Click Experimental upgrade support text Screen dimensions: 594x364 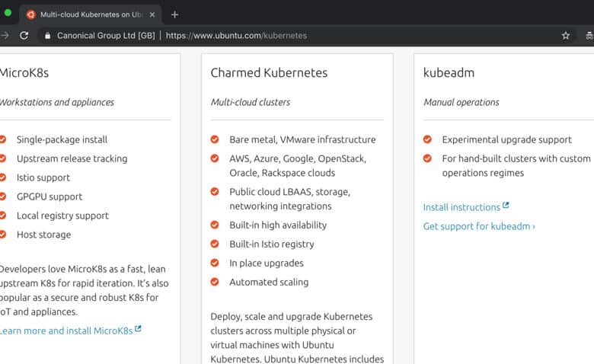[507, 140]
